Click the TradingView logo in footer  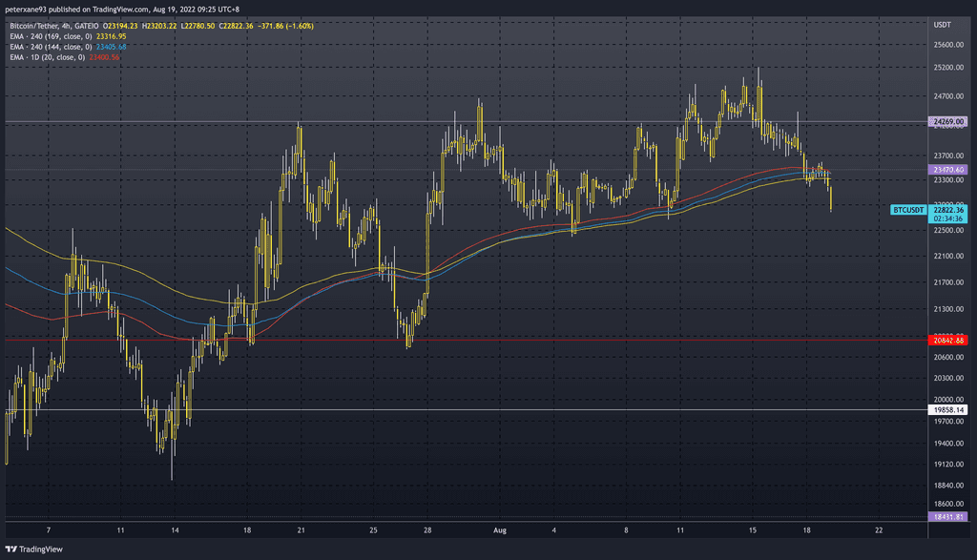(34, 550)
